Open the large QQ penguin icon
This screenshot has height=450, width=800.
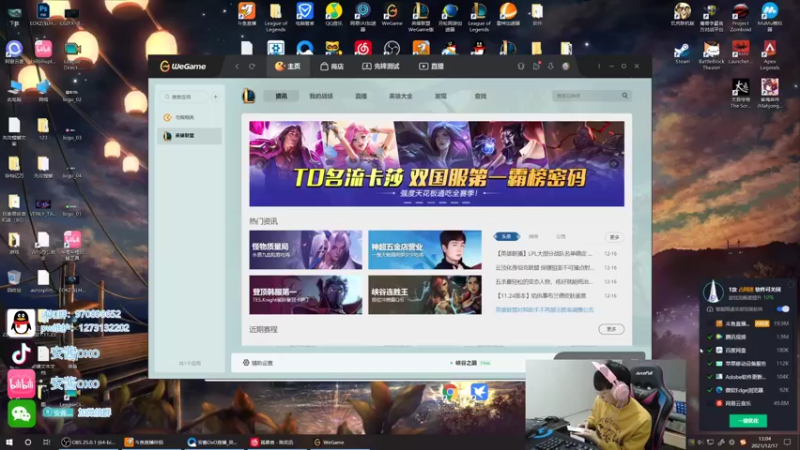[x=21, y=323]
